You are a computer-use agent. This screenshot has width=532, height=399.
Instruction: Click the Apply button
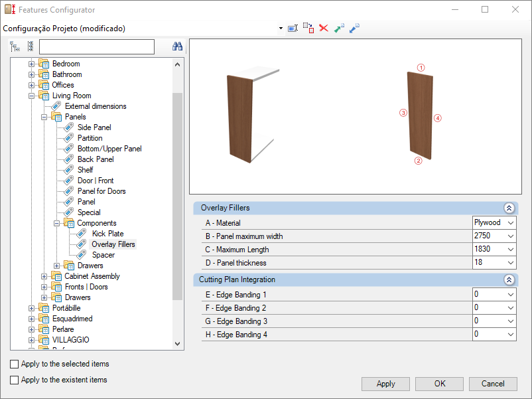point(386,384)
